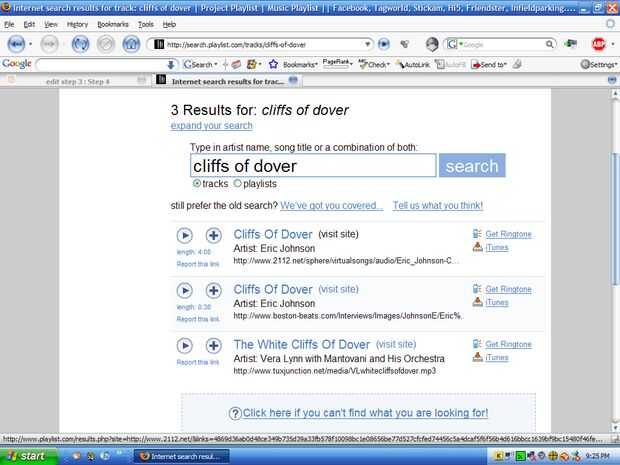The image size is (620, 465).
Task: Open the Tools menu
Action: (146, 24)
